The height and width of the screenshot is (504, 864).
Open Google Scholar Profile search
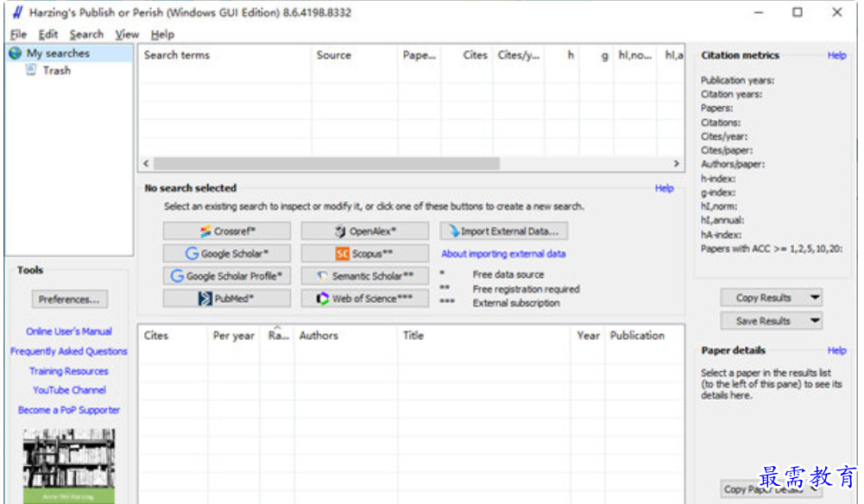(x=226, y=276)
